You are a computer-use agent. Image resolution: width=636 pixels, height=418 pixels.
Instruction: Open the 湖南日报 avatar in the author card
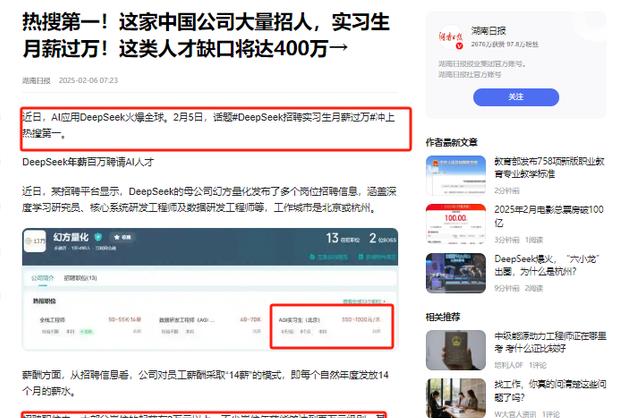pos(450,38)
